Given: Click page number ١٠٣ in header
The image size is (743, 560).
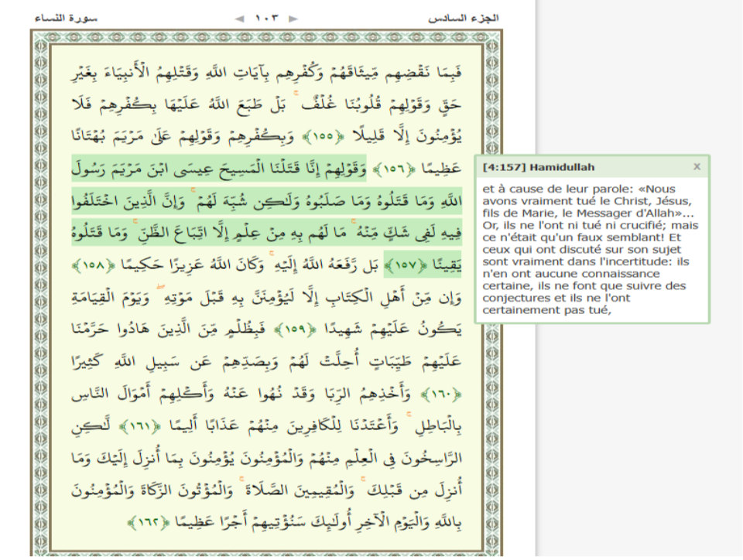Looking at the screenshot, I should pos(267,19).
